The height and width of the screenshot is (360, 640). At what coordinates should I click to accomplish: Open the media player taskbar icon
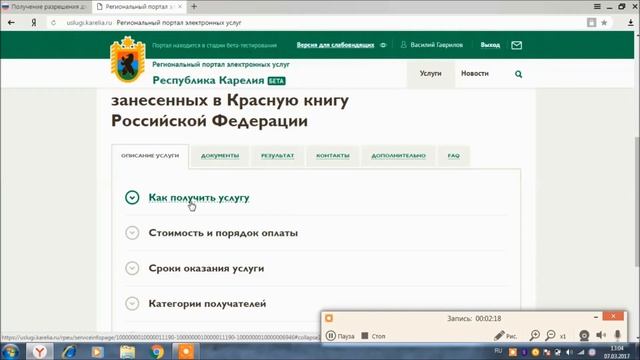(98, 352)
